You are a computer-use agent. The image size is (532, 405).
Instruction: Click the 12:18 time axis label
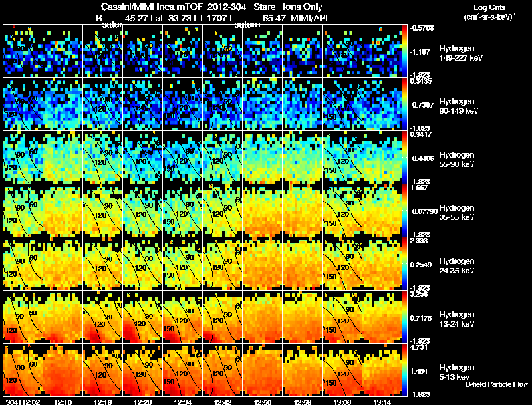point(103,402)
